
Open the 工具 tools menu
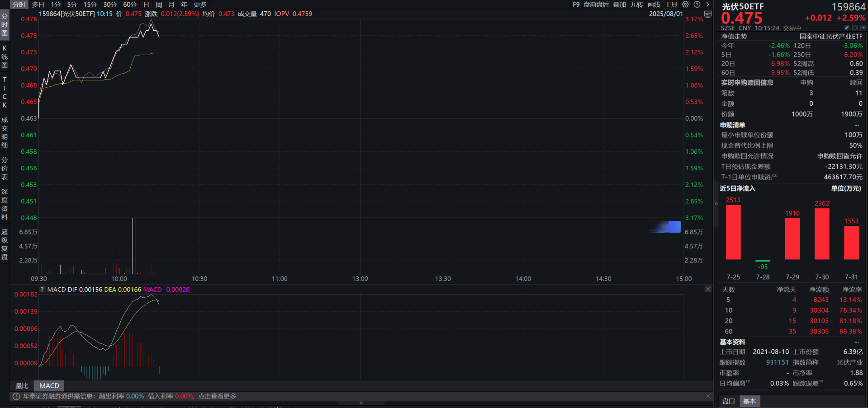tap(670, 5)
